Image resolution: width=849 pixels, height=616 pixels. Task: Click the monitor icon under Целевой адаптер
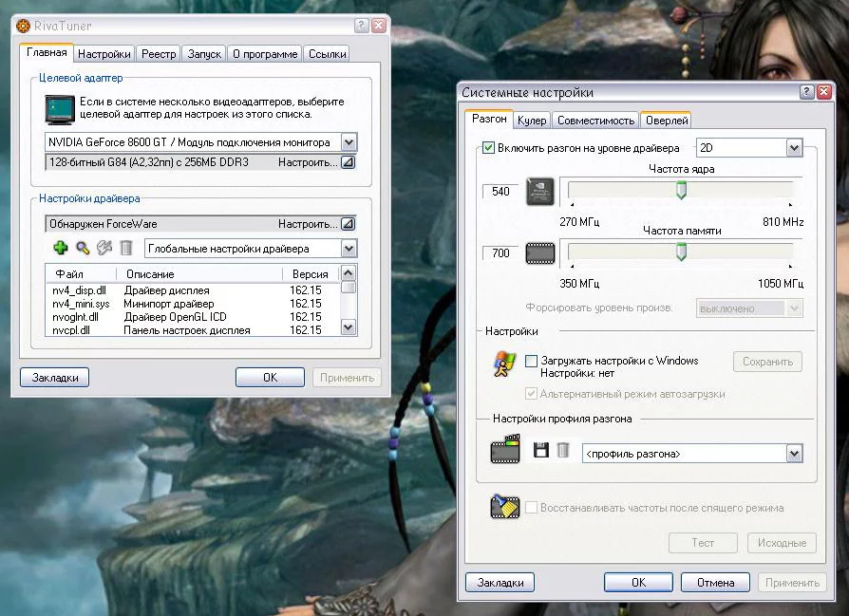click(60, 109)
